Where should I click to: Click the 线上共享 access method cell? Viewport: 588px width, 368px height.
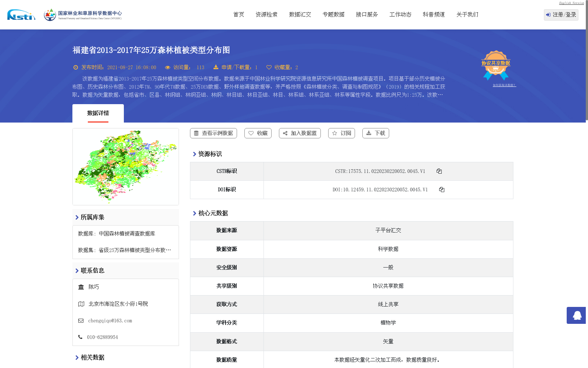click(388, 304)
